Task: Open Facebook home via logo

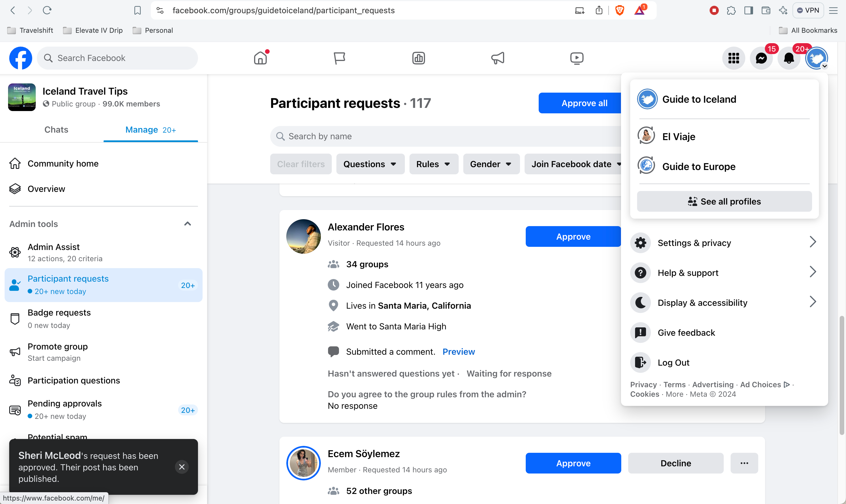Action: click(x=20, y=58)
